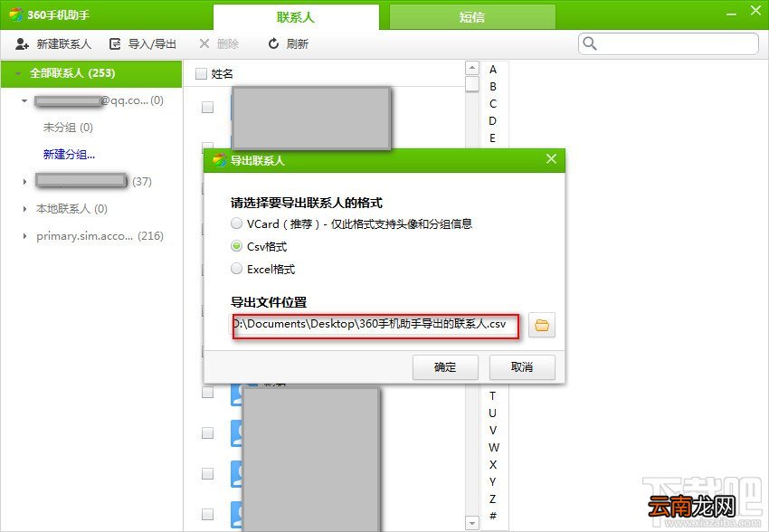Click the contact list scrollbar thumb

coord(471,84)
